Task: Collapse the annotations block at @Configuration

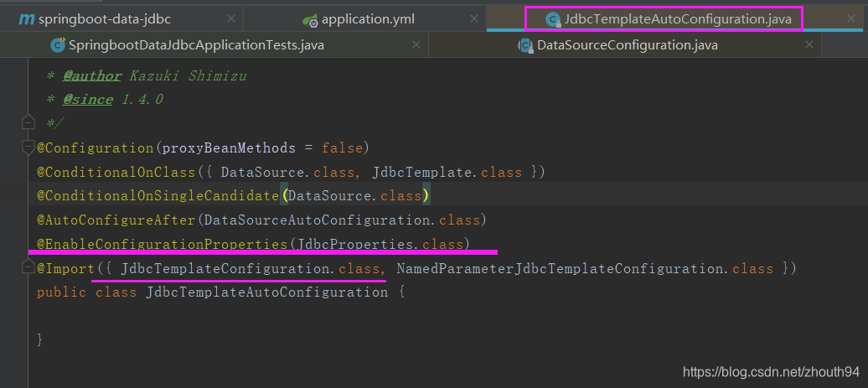Action: (28, 147)
